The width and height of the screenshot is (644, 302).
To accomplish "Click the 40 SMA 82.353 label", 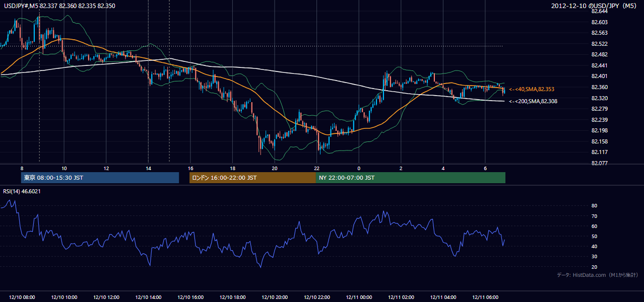I will coord(532,89).
